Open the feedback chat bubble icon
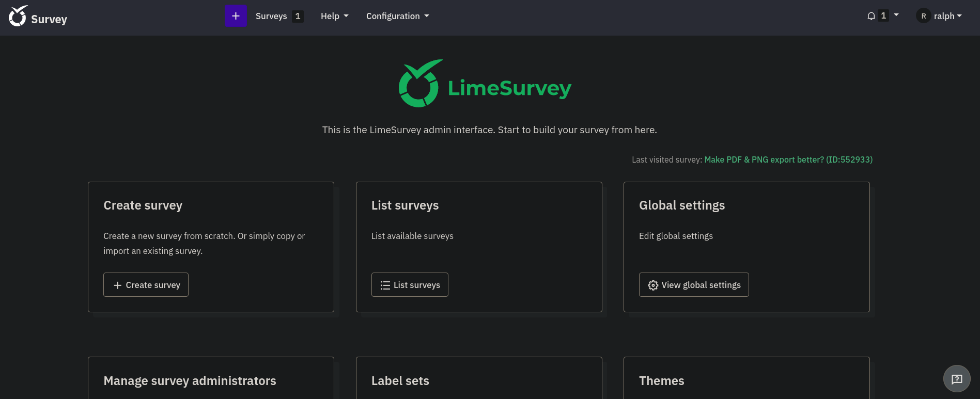This screenshot has width=980, height=399. 957,379
